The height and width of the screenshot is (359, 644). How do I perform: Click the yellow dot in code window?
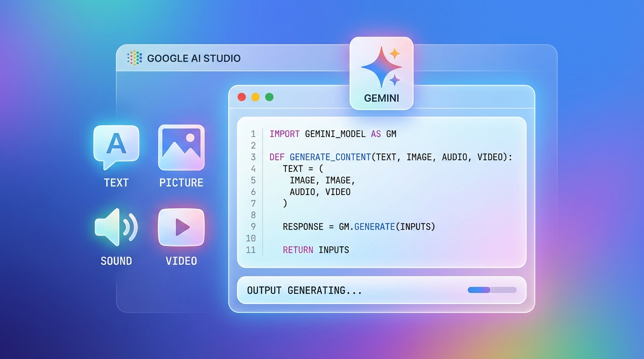pyautogui.click(x=255, y=97)
